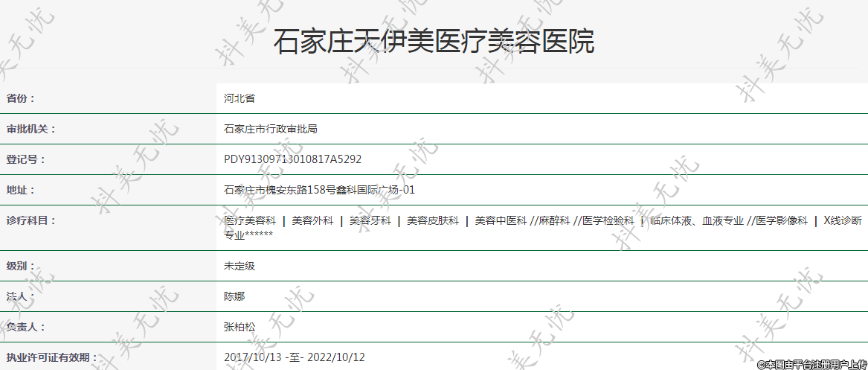This screenshot has width=868, height=370.
Task: Select the 河北省 province value
Action: pyautogui.click(x=239, y=98)
